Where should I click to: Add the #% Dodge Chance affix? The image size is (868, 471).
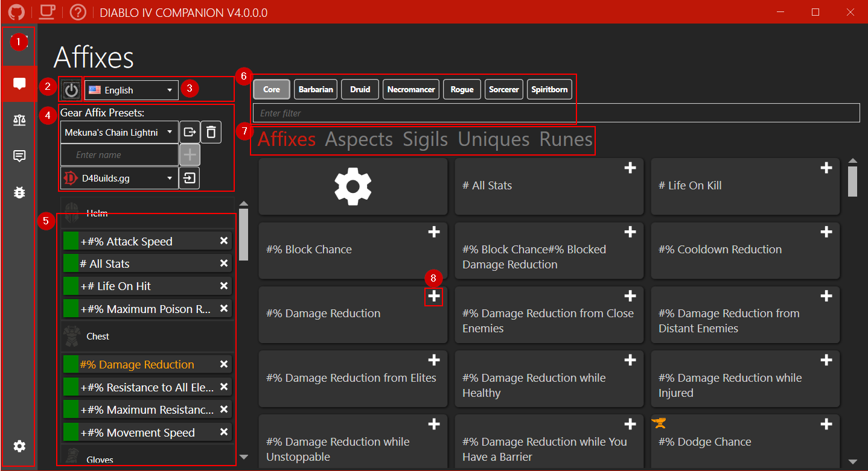[x=826, y=425]
